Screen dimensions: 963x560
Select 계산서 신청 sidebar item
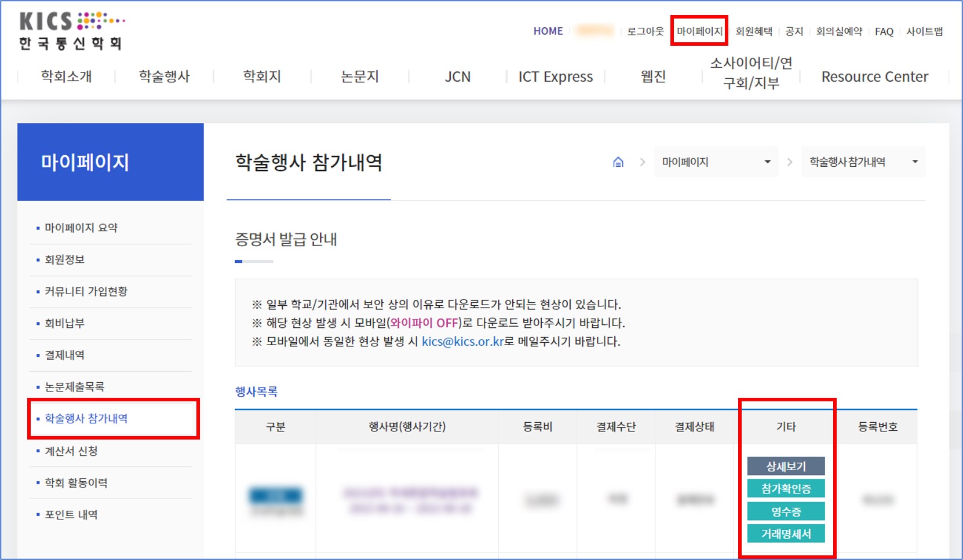(x=71, y=451)
